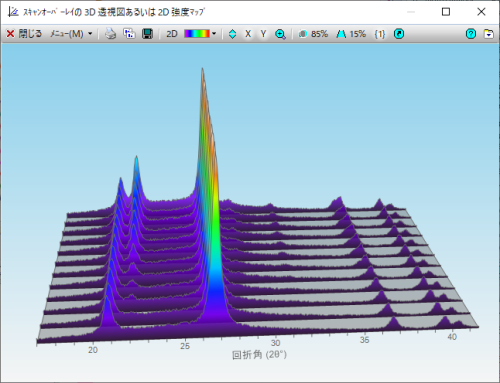
Task: Open help with cyan question icon
Action: coord(471,34)
